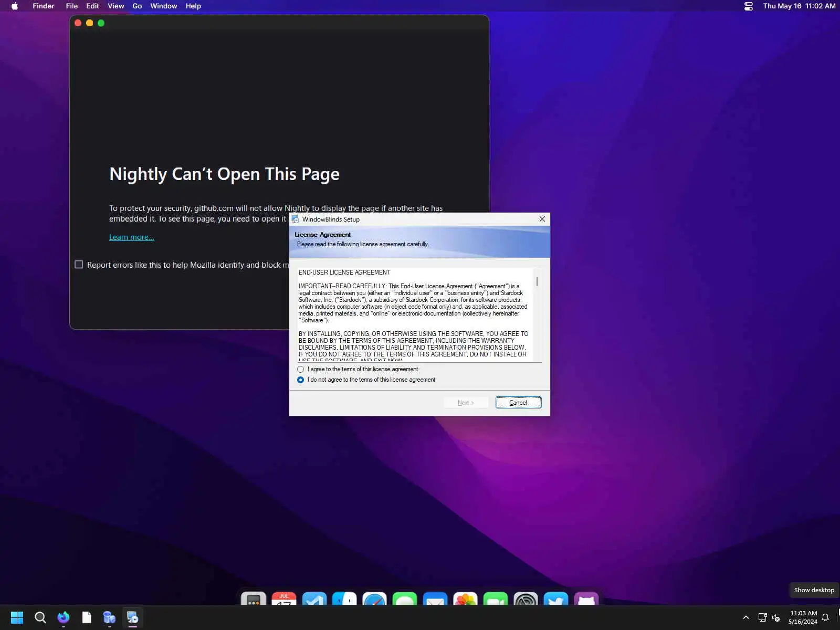Select "I do not agree" radio button
Screen dimensions: 840x630
300,380
